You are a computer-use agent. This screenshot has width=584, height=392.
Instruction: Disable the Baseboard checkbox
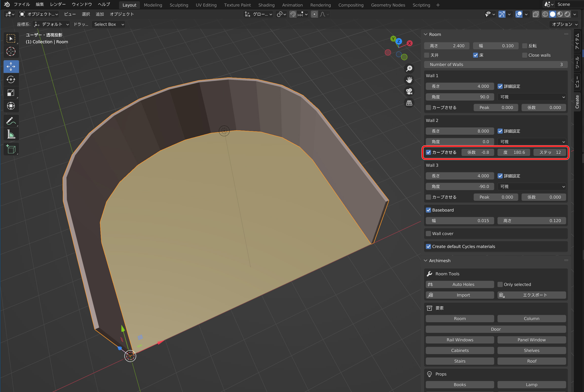click(x=428, y=210)
